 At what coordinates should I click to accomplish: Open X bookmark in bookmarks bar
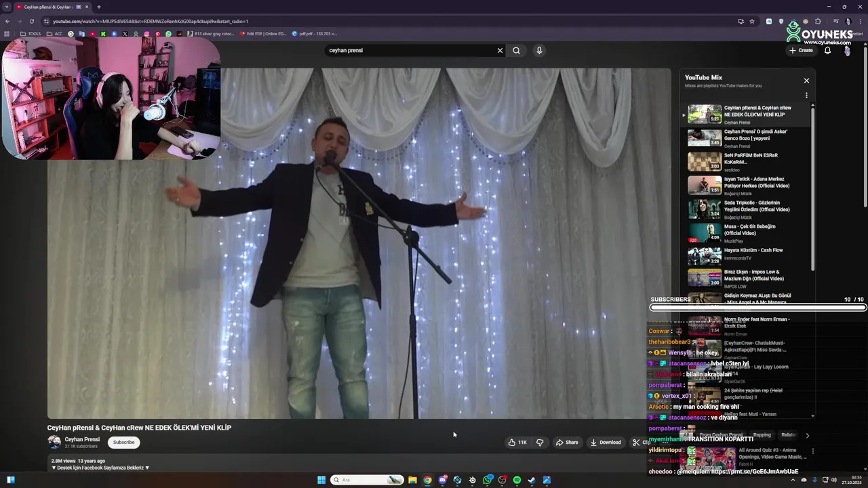[x=125, y=33]
